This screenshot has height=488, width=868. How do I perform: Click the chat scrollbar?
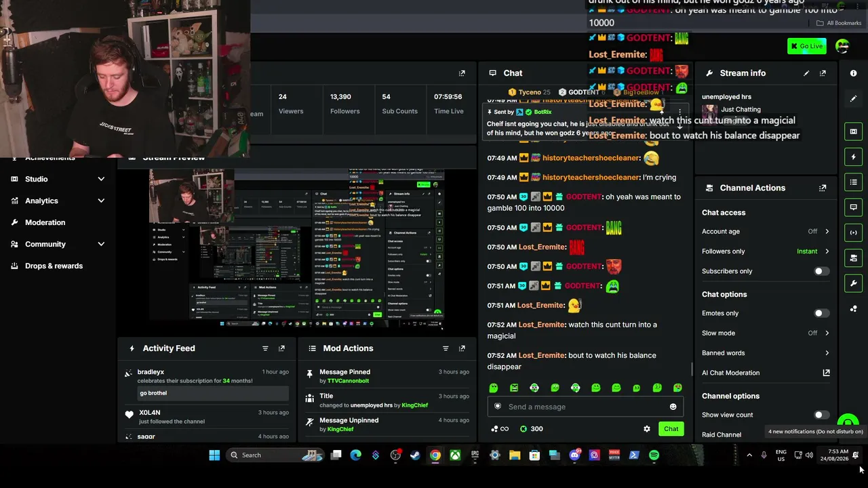pos(692,369)
